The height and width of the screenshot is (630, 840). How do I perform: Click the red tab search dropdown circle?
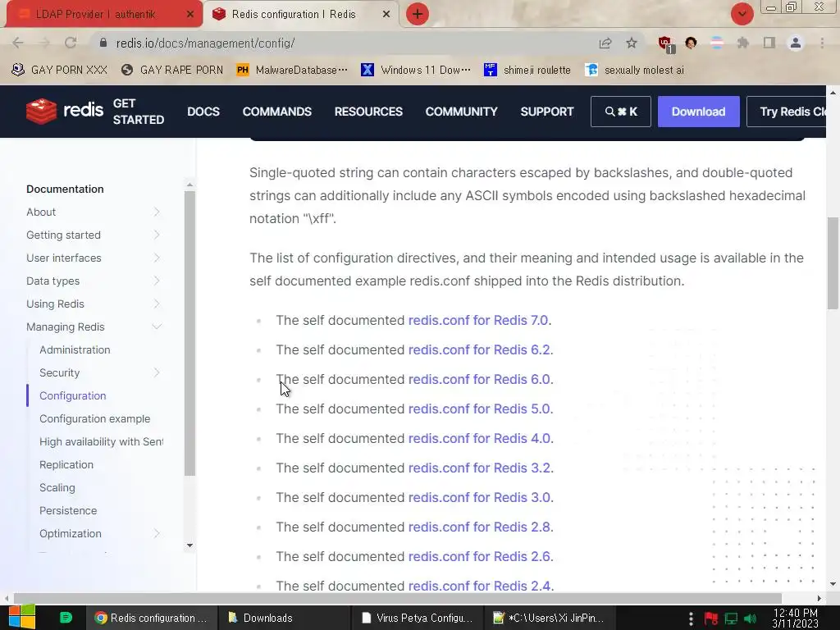tap(742, 14)
